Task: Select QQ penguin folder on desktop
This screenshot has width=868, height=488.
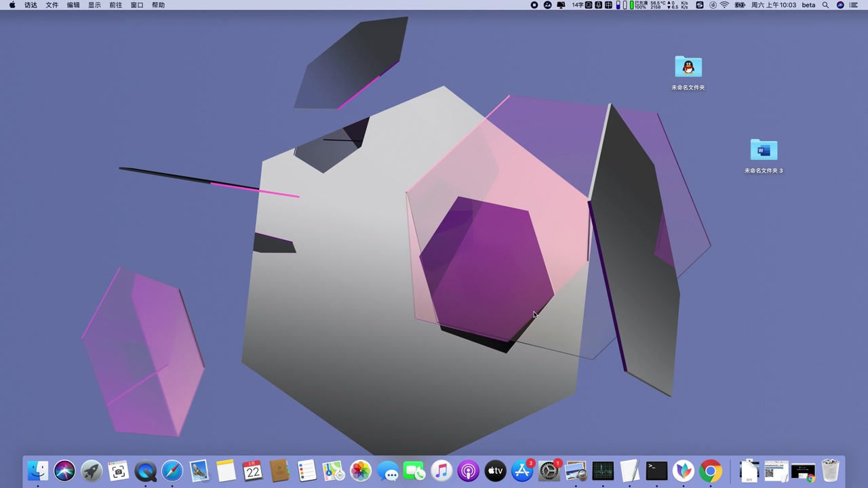Action: (x=688, y=73)
